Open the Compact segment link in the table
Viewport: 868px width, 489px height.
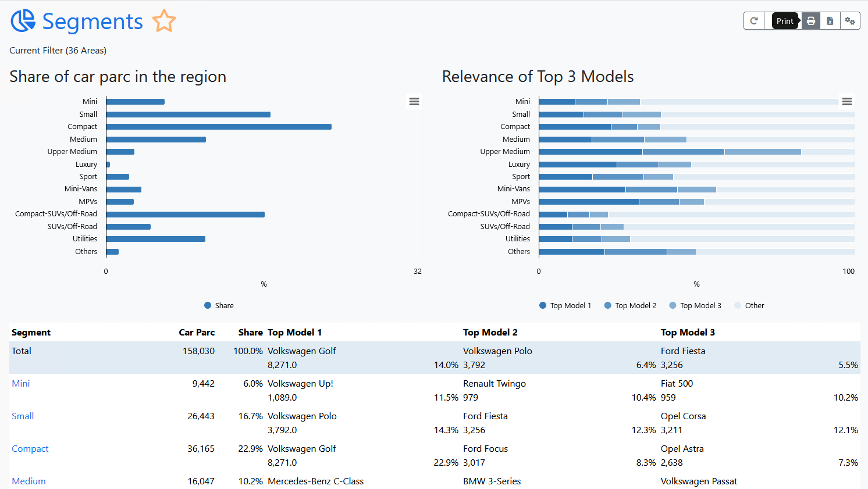coord(30,449)
